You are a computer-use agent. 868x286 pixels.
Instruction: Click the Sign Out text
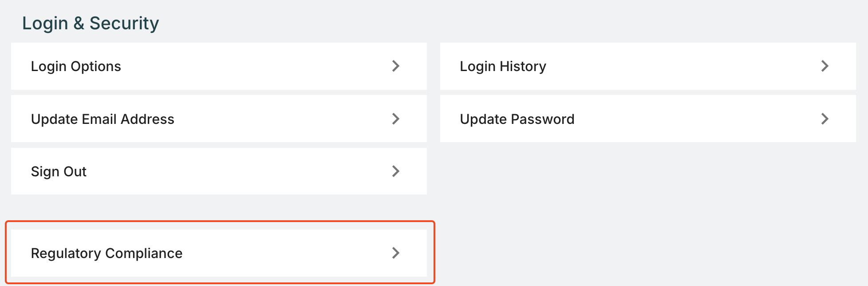tap(59, 171)
